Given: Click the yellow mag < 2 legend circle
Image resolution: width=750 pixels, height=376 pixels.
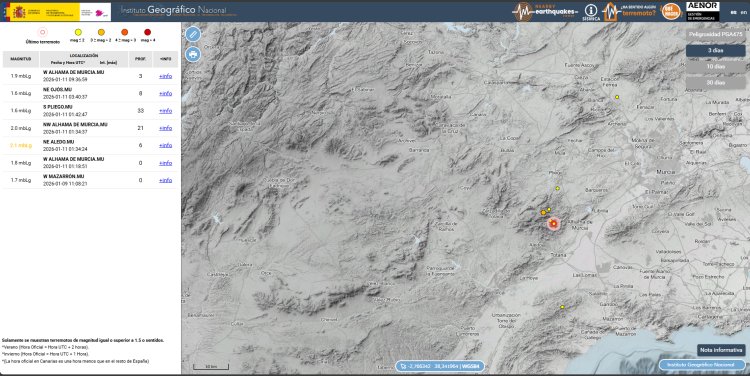Looking at the screenshot, I should tap(78, 32).
